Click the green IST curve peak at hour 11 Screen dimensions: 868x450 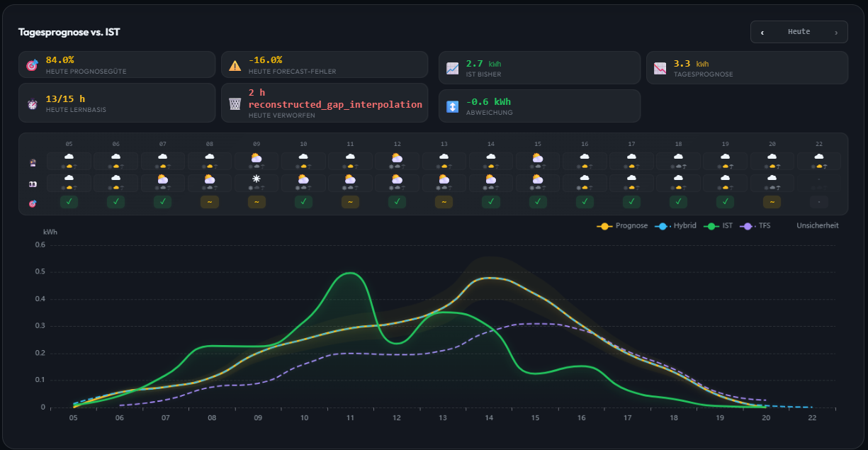[350, 273]
